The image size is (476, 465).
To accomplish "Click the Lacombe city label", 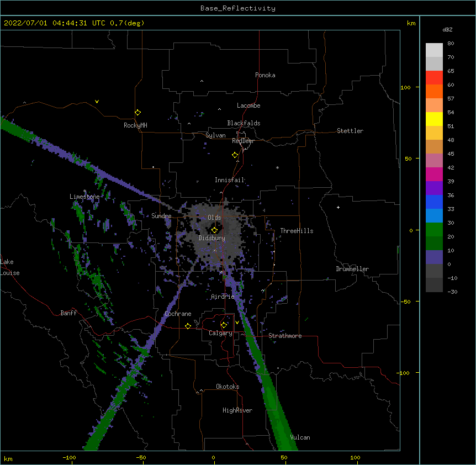I will (248, 105).
